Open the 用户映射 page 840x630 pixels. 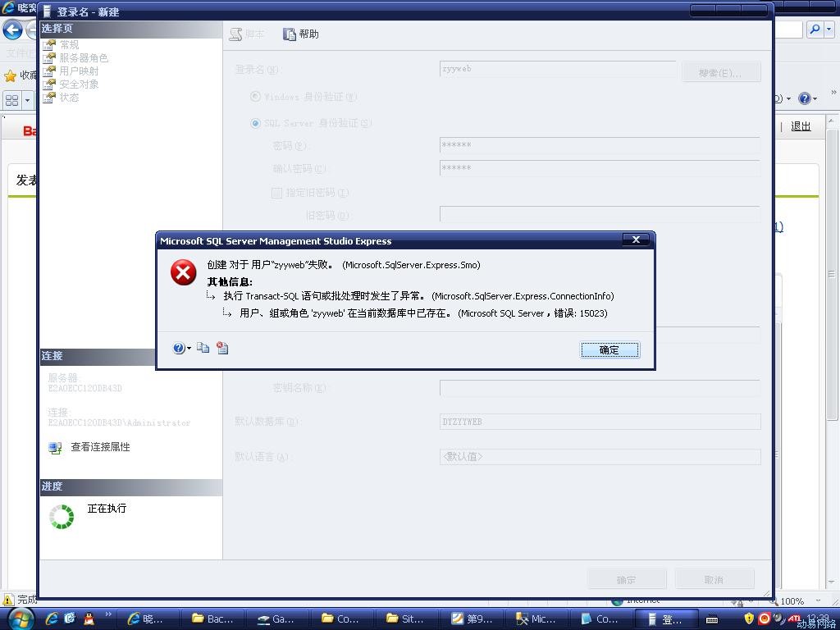coord(78,71)
